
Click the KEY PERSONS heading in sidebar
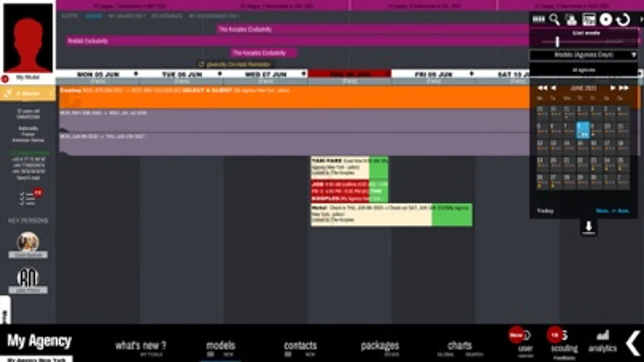point(28,220)
